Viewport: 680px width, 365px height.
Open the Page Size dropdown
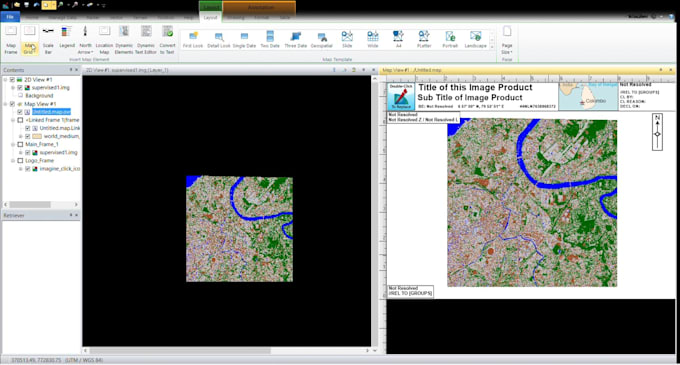507,39
